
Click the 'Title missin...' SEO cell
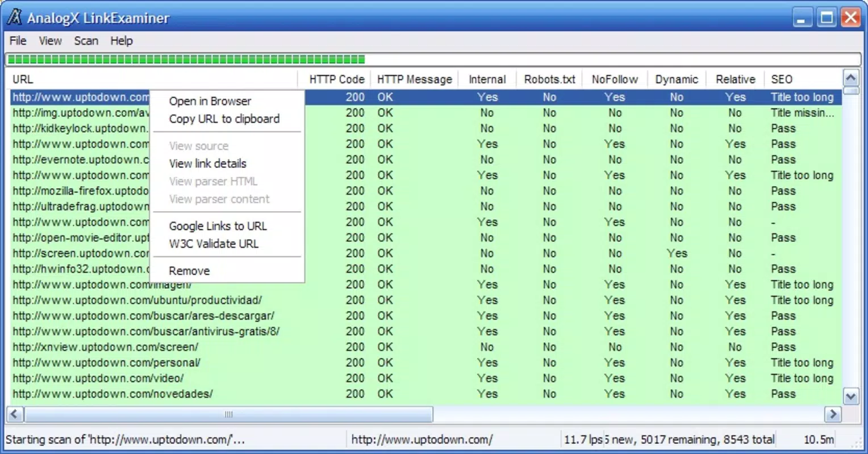coord(802,113)
